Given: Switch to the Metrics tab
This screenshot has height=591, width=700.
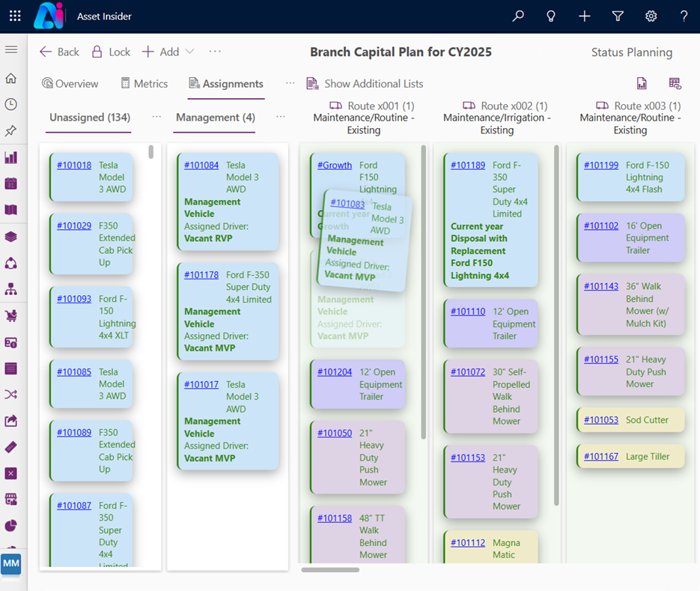Looking at the screenshot, I should [x=144, y=84].
